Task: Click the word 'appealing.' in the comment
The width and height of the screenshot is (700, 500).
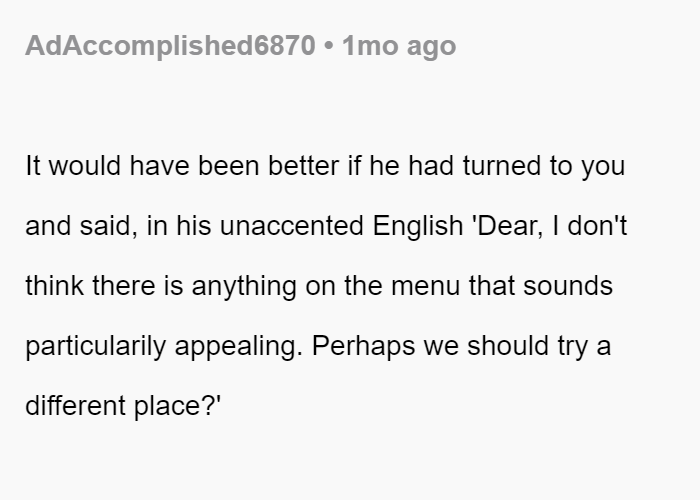Action: 238,346
